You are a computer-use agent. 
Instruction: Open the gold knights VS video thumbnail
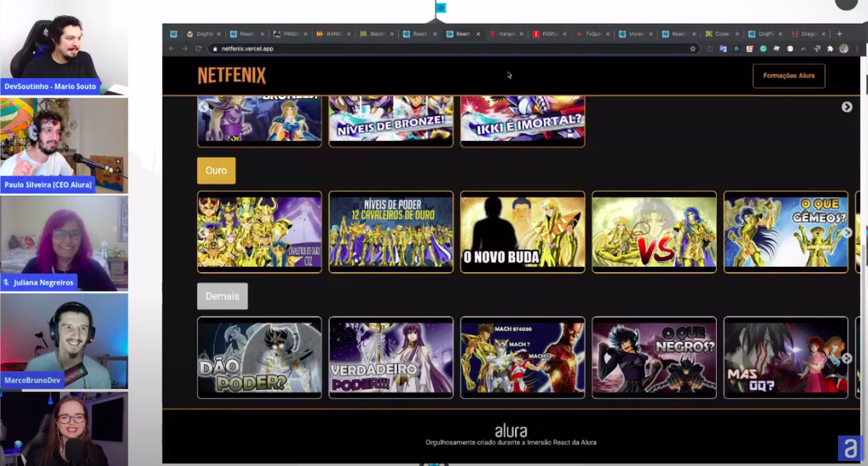655,232
